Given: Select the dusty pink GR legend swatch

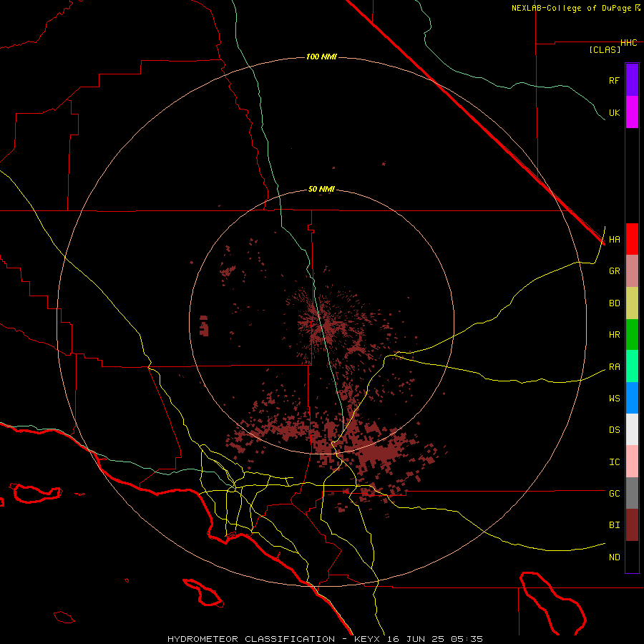Looking at the screenshot, I should [632, 271].
